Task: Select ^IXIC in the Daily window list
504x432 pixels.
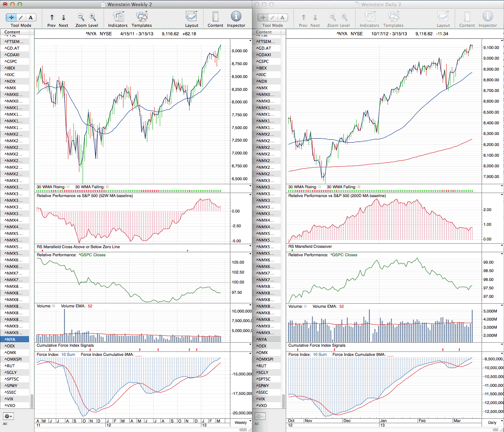Action: pyautogui.click(x=266, y=75)
